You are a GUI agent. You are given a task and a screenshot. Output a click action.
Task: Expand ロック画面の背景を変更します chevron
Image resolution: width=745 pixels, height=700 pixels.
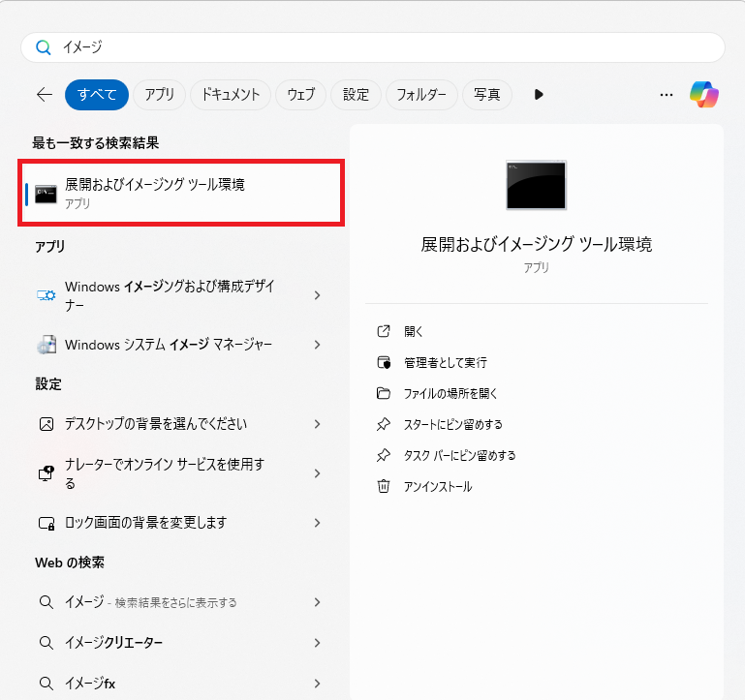[317, 523]
